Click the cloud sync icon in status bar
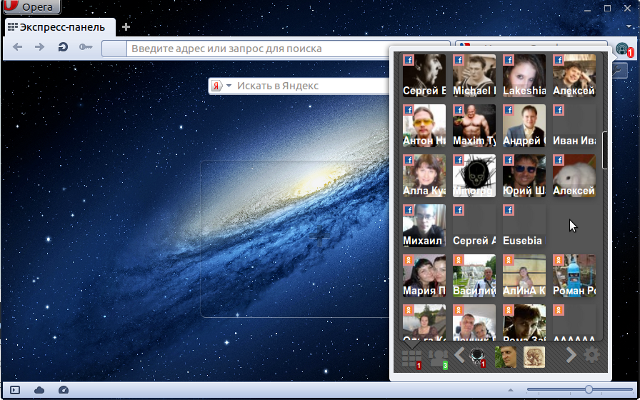 pos(39,389)
